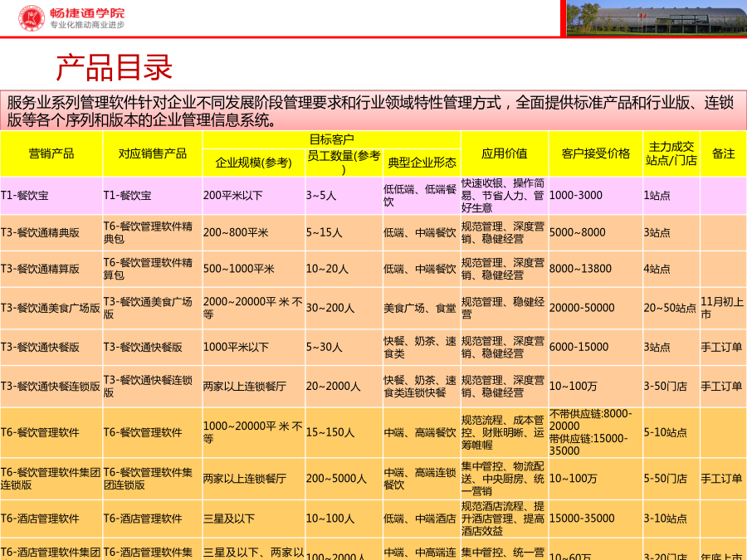The image size is (747, 560).
Task: Click the 三星及以下 scale cell
Action: 253,519
